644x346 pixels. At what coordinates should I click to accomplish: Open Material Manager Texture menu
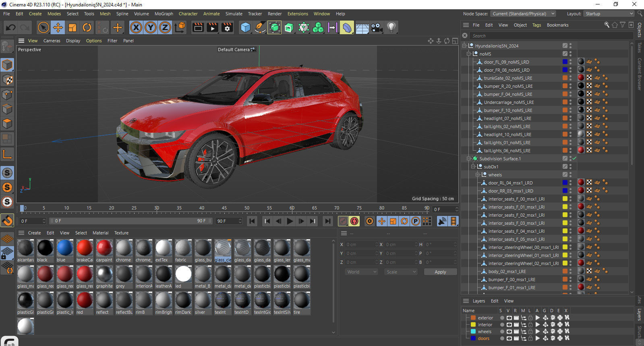pos(121,233)
